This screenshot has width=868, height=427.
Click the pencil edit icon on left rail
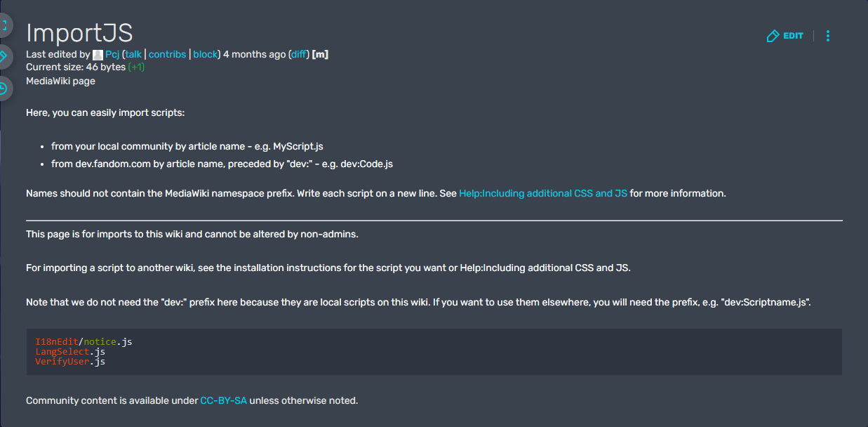4,56
